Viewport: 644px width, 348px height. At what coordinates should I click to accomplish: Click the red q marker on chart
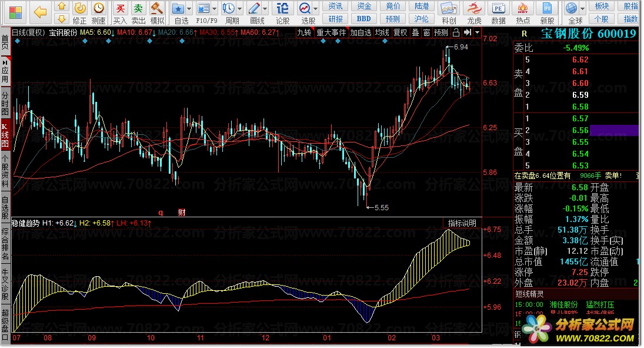(161, 213)
